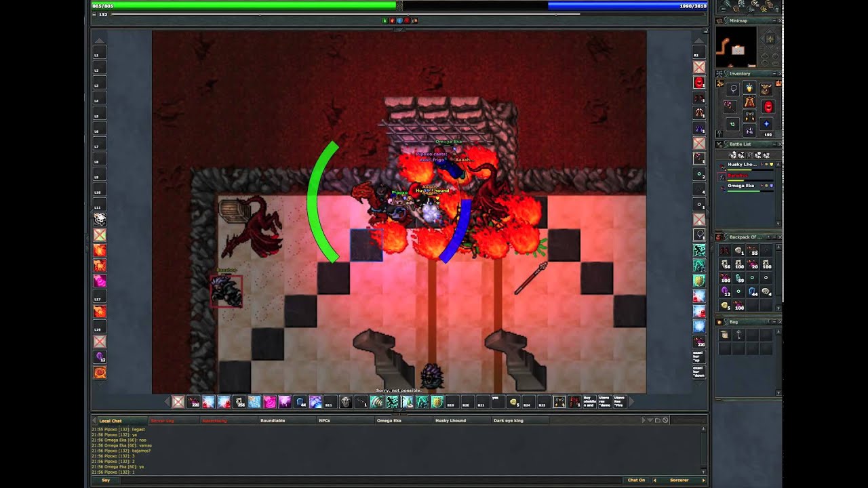Click the red shield slot in Inventory

pyautogui.click(x=768, y=106)
